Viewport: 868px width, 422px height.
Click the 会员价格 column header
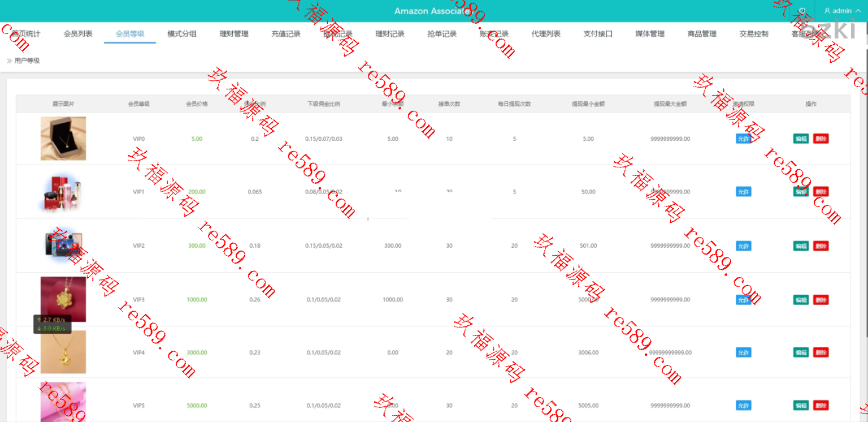[197, 104]
